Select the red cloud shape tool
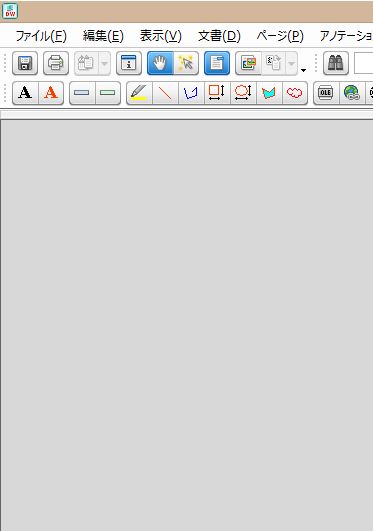The height and width of the screenshot is (531, 373). [295, 92]
